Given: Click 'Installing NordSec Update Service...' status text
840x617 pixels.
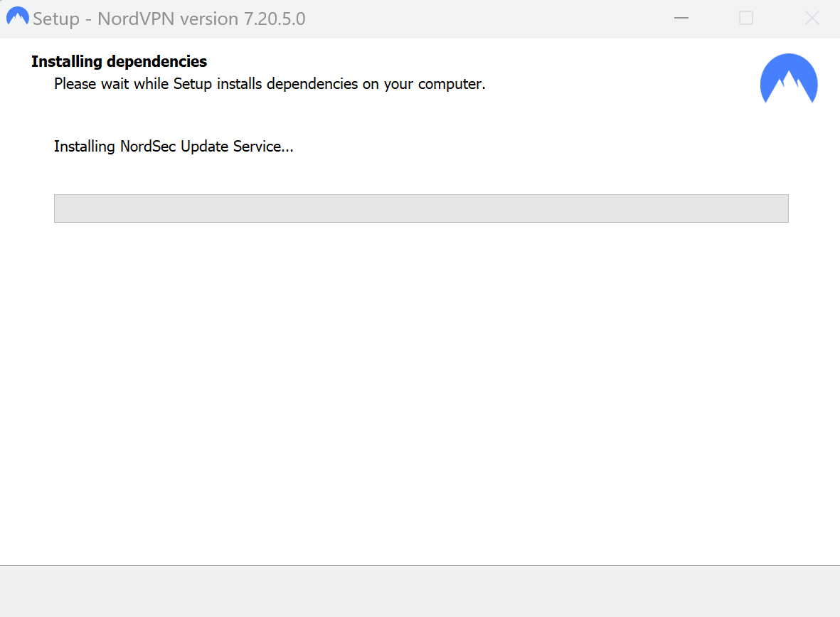Looking at the screenshot, I should tap(174, 147).
